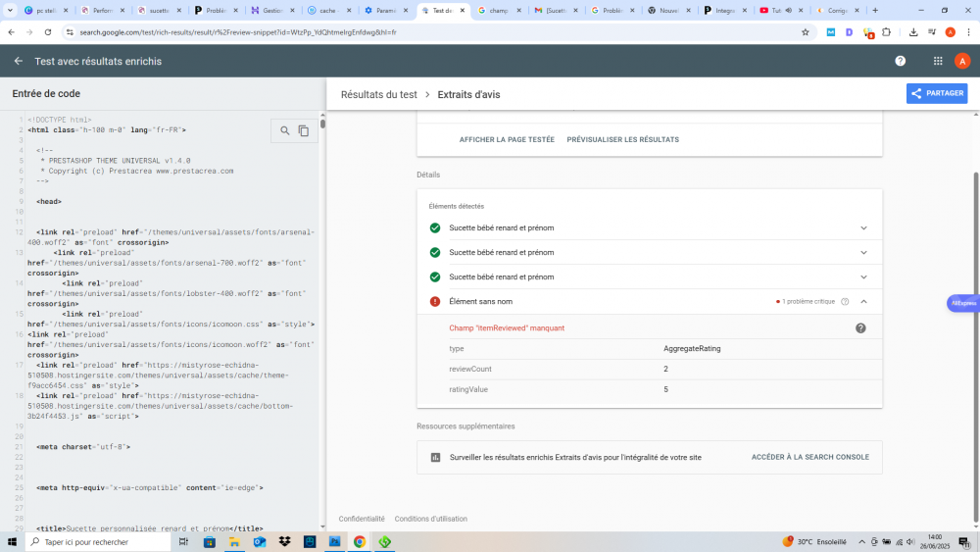Open the Chrome three-dot menu

click(968, 32)
